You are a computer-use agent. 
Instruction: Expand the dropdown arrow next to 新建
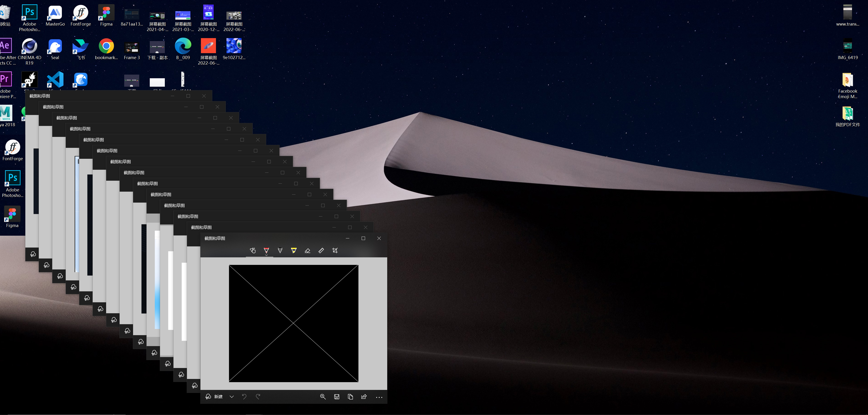point(232,397)
